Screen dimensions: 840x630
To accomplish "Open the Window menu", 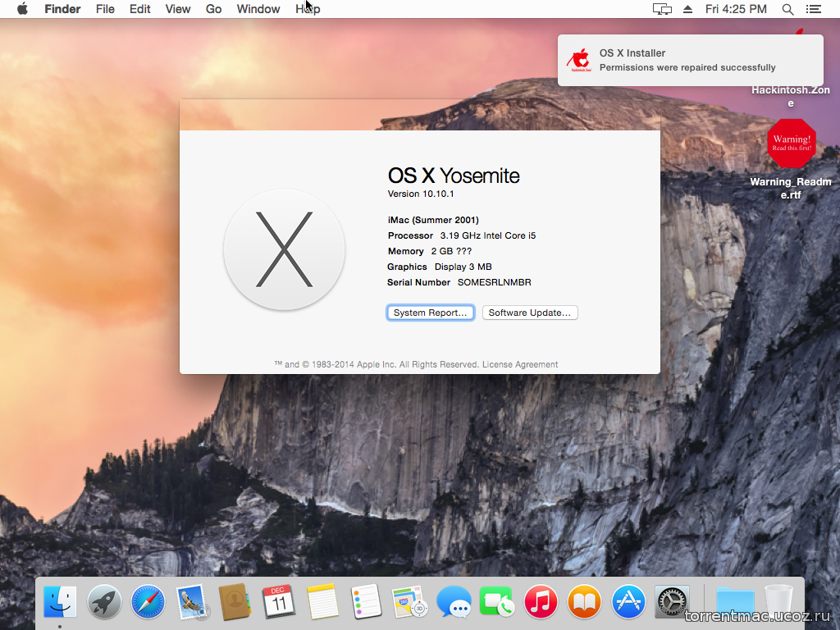I will coord(258,9).
